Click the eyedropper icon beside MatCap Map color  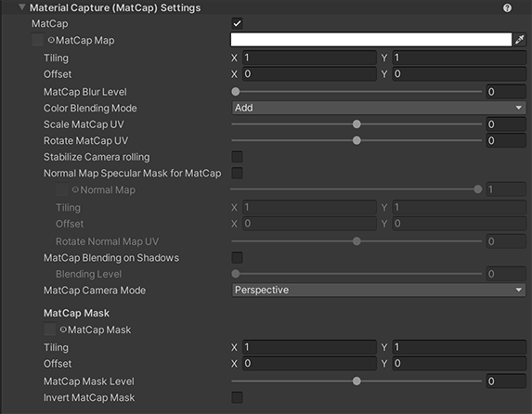coord(519,40)
